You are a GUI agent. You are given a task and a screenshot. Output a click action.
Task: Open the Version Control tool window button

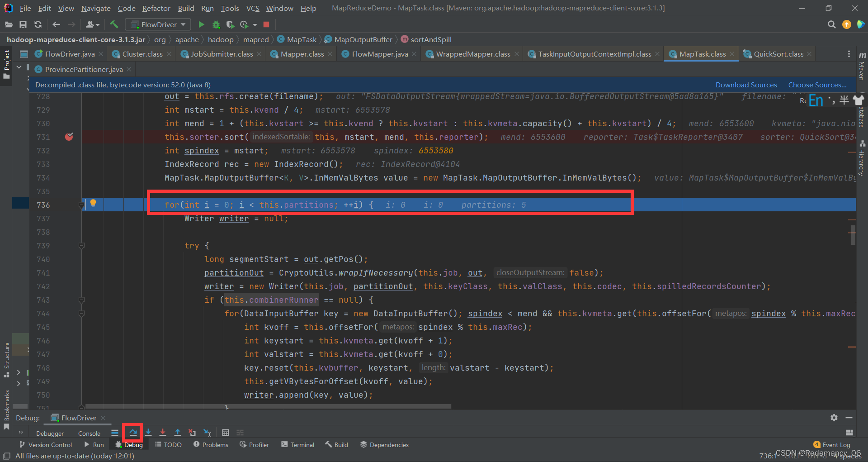45,445
